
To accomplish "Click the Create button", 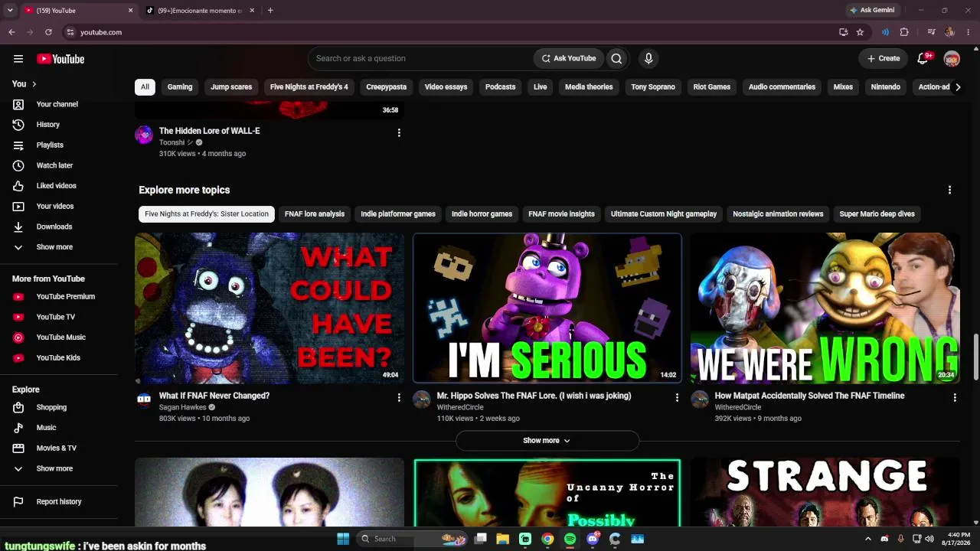I will pyautogui.click(x=883, y=59).
